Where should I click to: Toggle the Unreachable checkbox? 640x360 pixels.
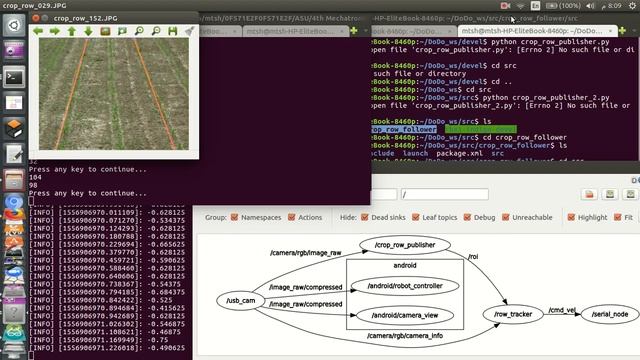506,217
